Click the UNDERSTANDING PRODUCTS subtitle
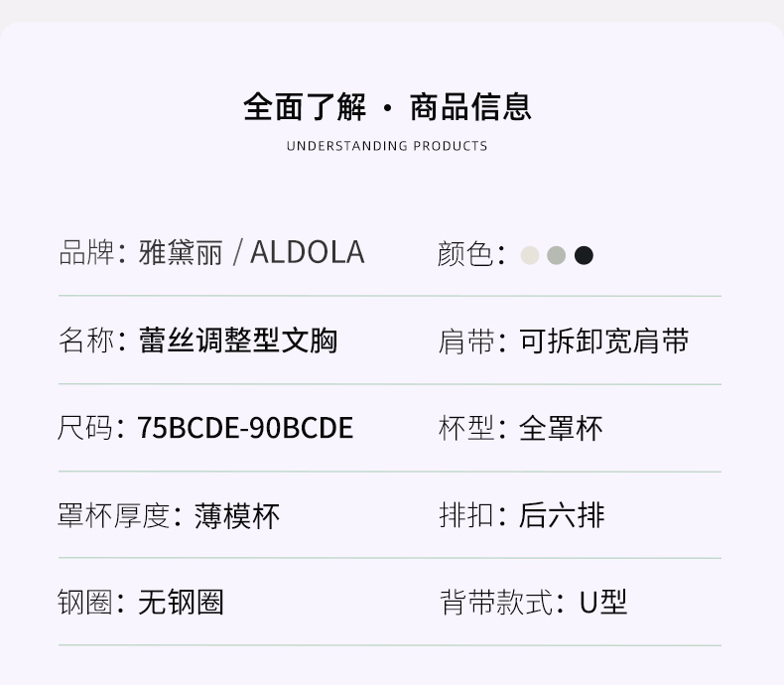Image resolution: width=784 pixels, height=685 pixels. click(387, 146)
